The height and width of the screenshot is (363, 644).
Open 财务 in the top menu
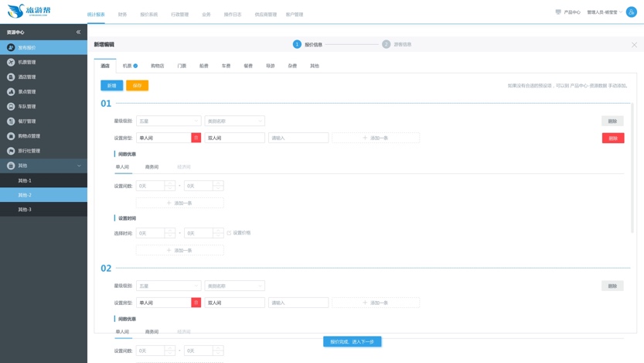(122, 14)
